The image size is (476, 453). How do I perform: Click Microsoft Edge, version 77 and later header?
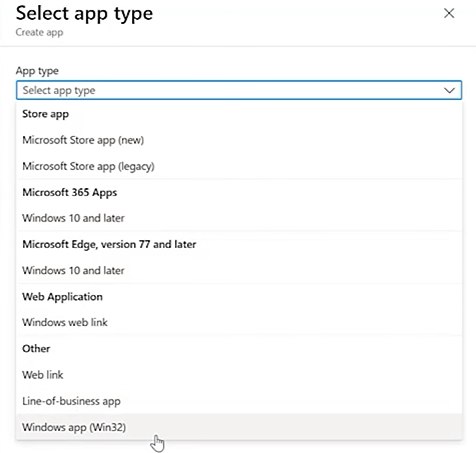109,244
